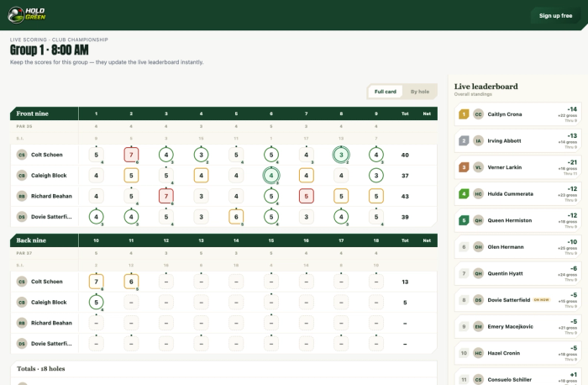Screen dimensions: 588x385
Task: Open Dovie Satterfield leaderboard entry
Action: click(518, 300)
